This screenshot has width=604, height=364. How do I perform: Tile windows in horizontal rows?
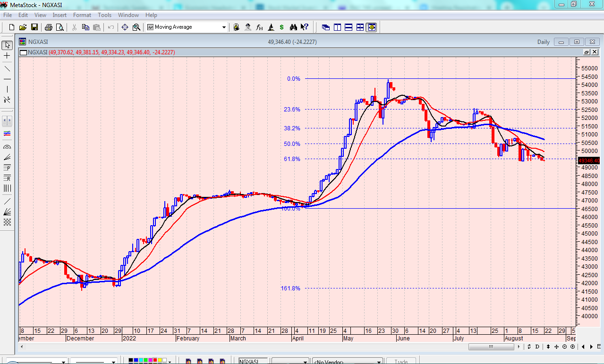coord(349,27)
